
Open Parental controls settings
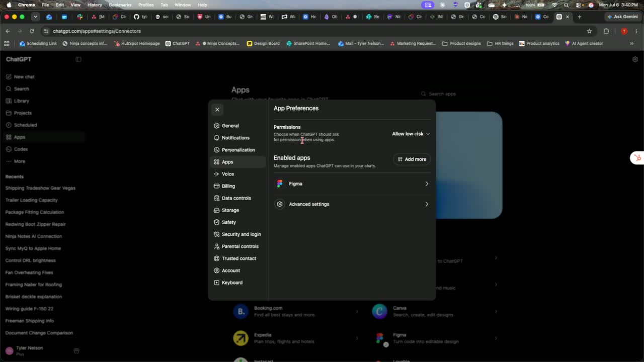[x=237, y=246]
